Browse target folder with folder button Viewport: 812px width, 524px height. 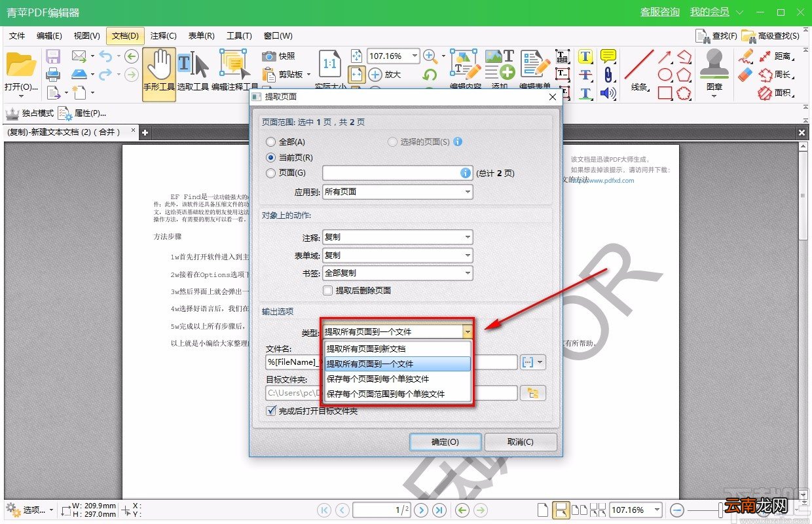[533, 393]
